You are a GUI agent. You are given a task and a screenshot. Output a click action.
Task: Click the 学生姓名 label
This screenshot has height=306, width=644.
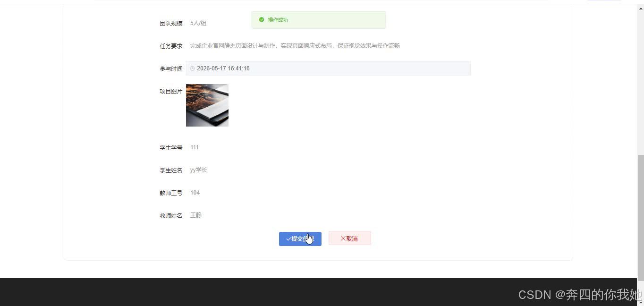pos(171,170)
